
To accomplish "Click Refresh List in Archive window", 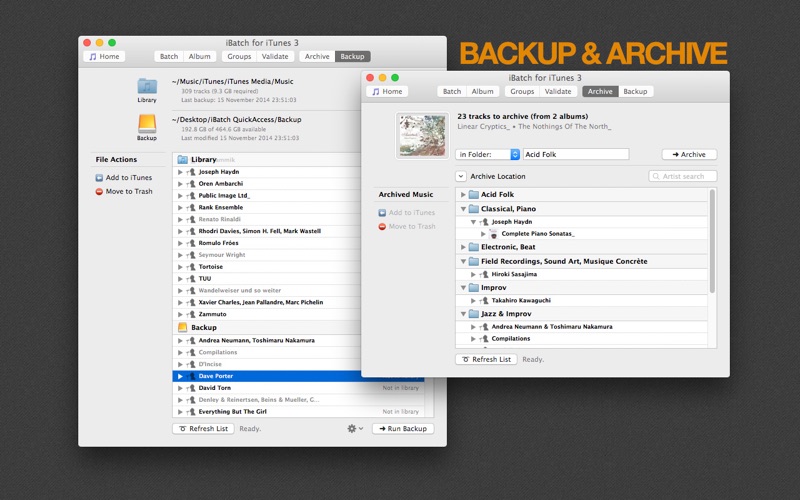I will (486, 359).
